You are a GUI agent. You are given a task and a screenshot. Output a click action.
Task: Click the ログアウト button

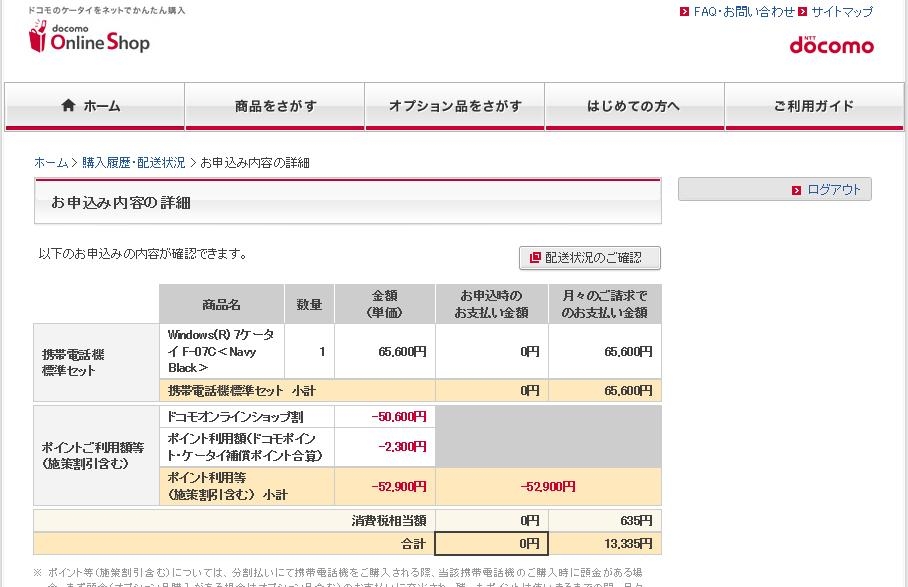click(x=775, y=189)
